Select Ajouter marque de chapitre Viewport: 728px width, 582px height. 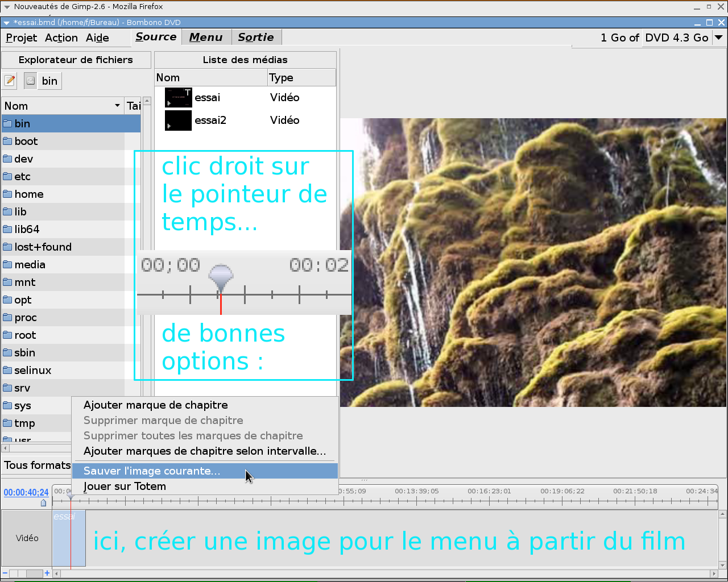[x=155, y=405]
